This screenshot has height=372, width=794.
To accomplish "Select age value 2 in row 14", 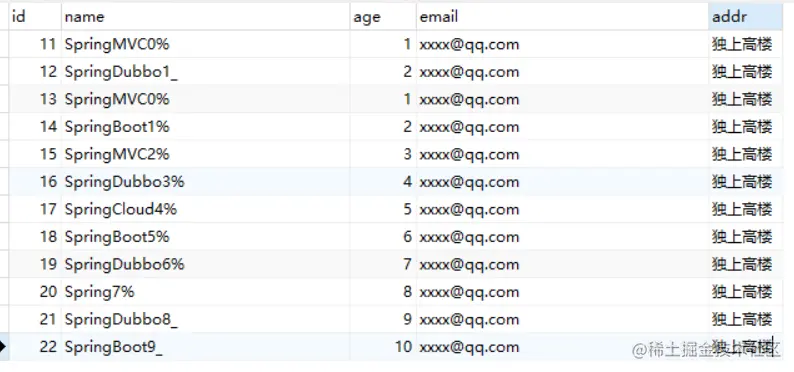I will tap(383, 127).
